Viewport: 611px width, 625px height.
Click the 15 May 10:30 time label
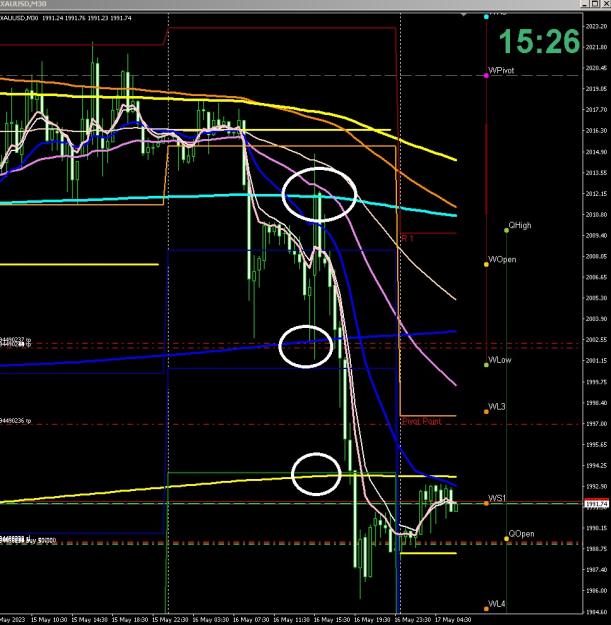49,620
